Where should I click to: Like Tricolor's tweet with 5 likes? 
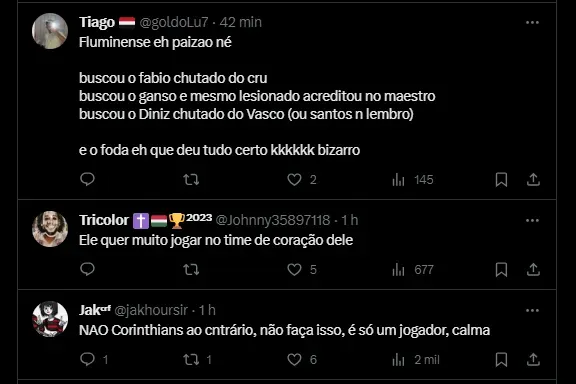pyautogui.click(x=302, y=269)
